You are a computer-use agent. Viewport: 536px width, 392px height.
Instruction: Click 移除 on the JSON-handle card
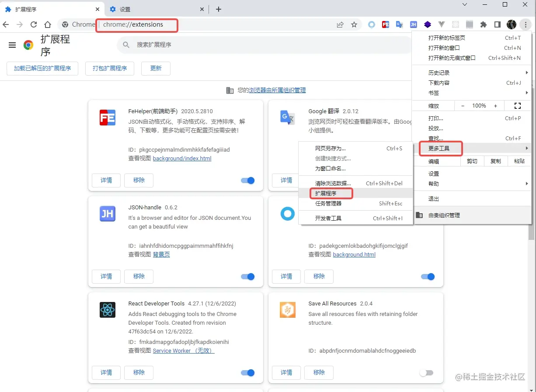point(139,276)
